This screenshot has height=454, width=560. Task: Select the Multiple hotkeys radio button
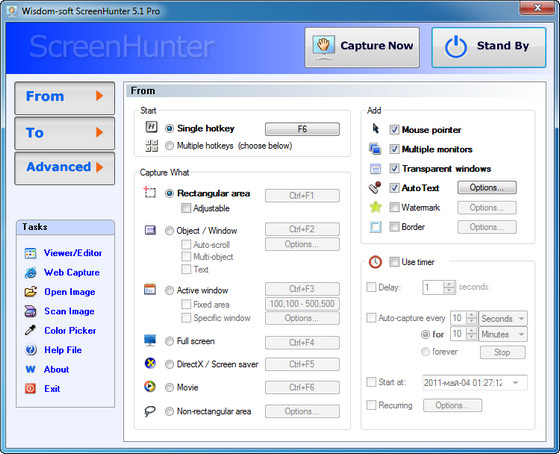[169, 146]
